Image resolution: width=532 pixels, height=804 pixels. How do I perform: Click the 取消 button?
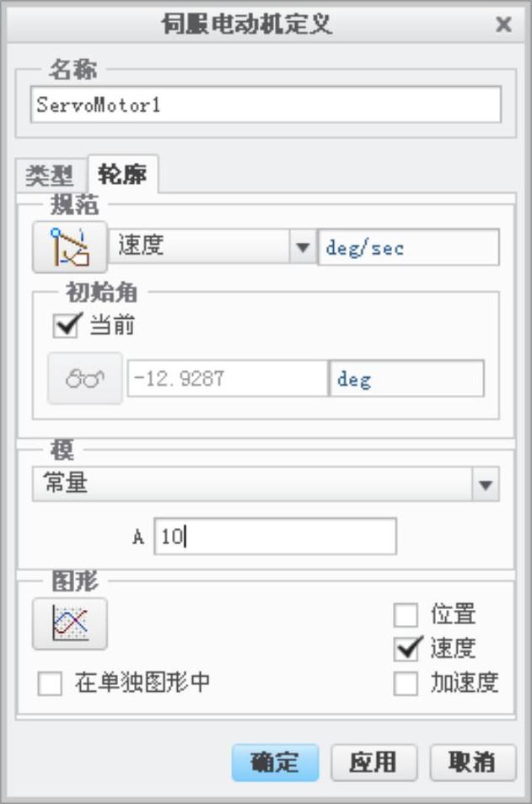pos(472,763)
